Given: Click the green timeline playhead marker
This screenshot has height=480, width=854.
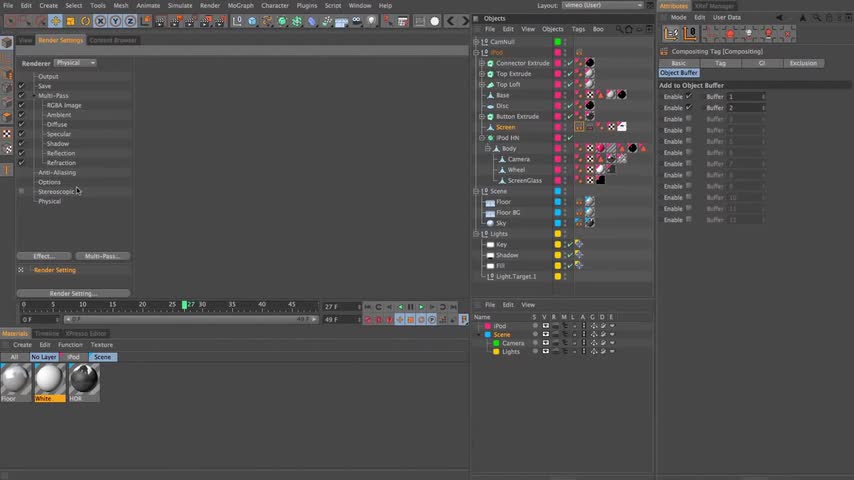Looking at the screenshot, I should [185, 305].
